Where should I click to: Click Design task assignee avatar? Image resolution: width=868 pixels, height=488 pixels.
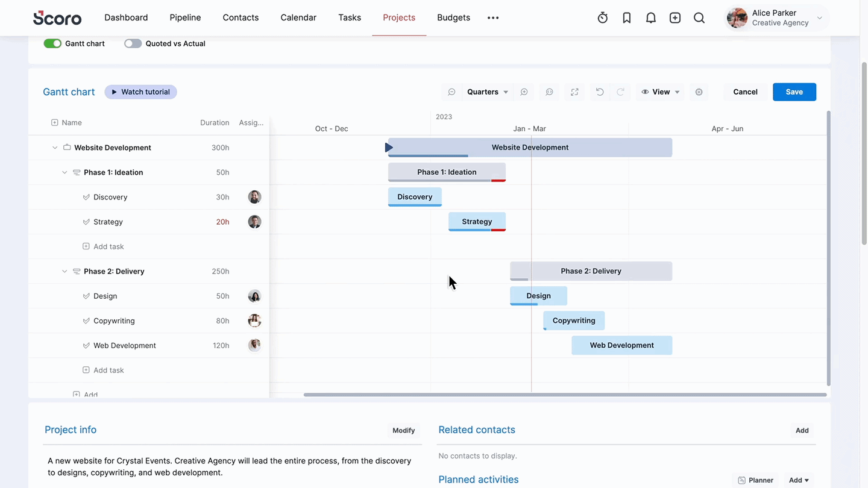tap(254, 296)
